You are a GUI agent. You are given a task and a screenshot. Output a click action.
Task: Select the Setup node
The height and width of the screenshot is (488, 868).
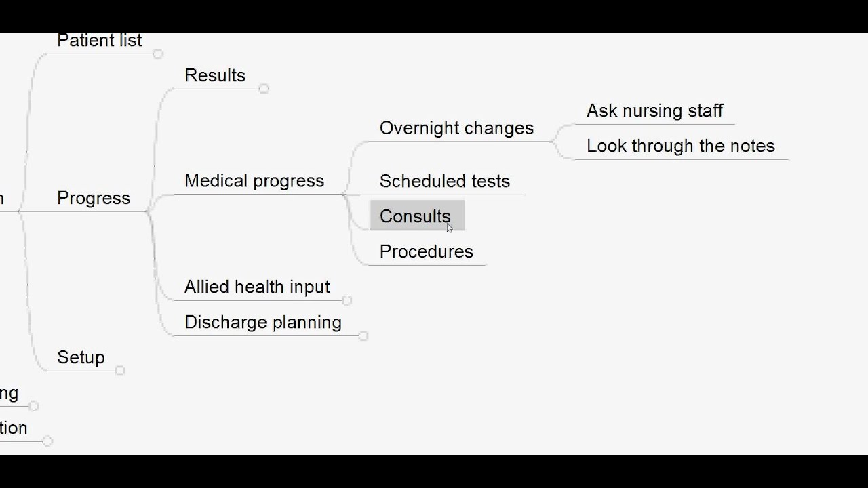(81, 357)
